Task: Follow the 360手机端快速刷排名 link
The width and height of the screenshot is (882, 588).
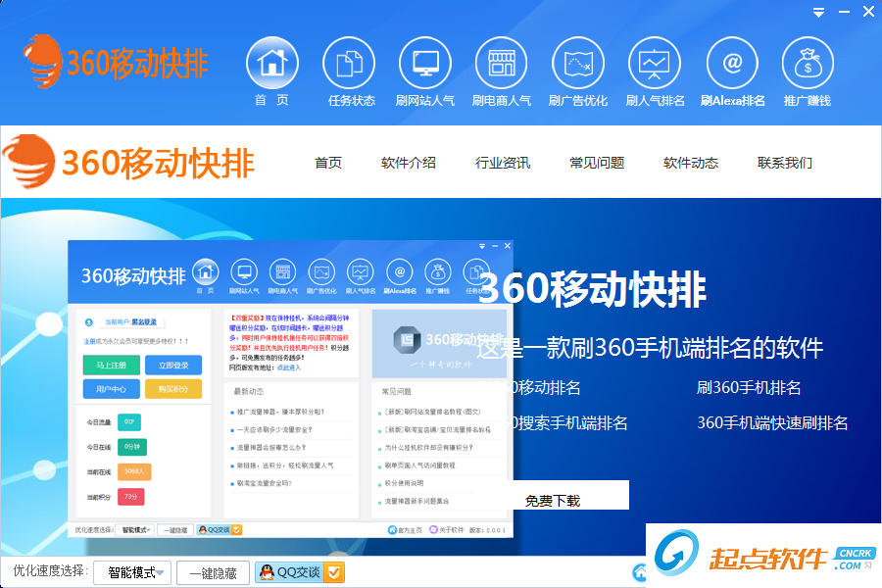Action: pos(772,423)
